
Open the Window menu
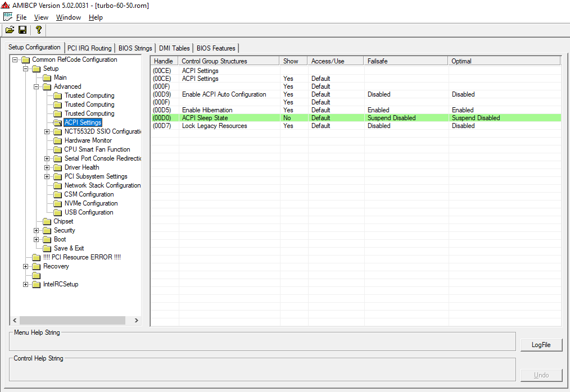pyautogui.click(x=69, y=17)
